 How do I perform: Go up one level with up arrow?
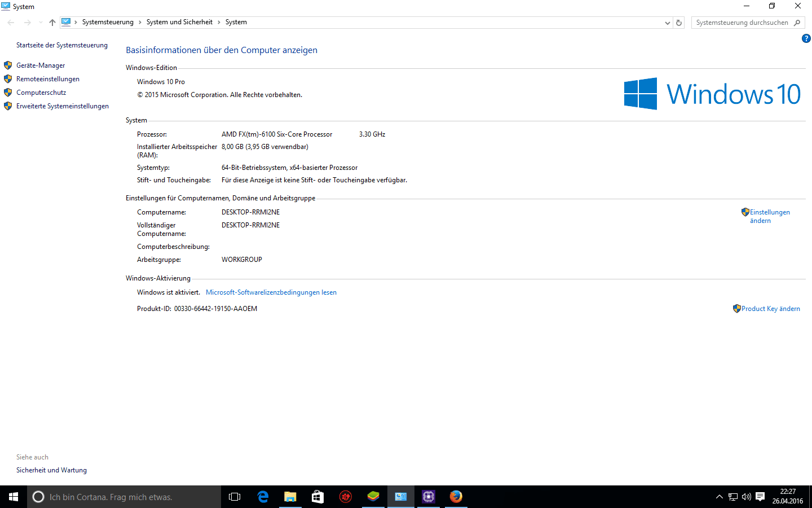coord(52,23)
